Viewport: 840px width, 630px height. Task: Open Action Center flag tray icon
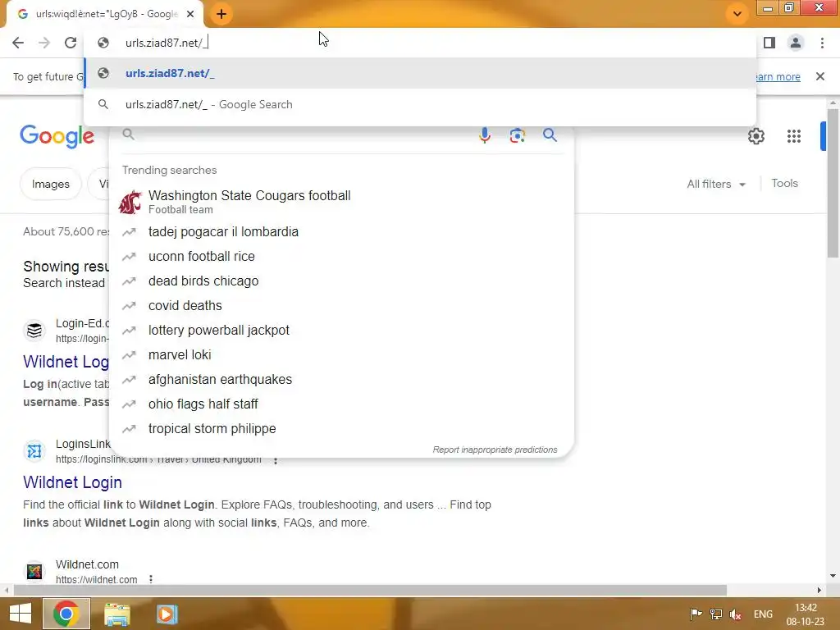[696, 614]
